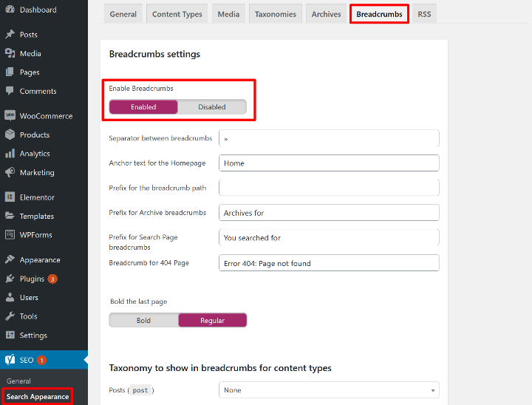Focus the Anchor text for Homepage field
Screen dimensions: 532x405
coord(329,163)
